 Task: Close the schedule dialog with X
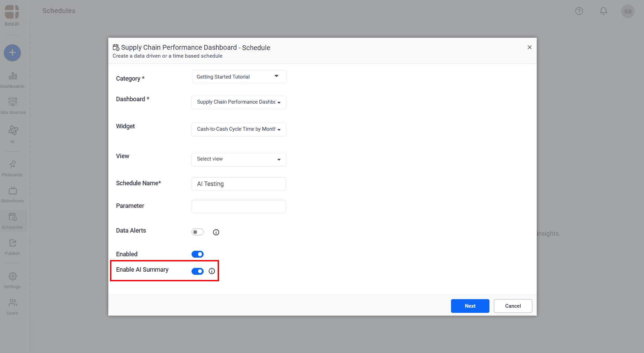(530, 47)
